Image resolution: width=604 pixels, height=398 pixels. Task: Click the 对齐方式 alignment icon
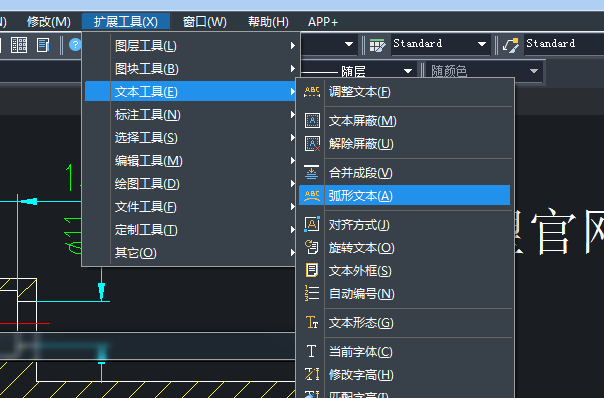click(x=312, y=224)
